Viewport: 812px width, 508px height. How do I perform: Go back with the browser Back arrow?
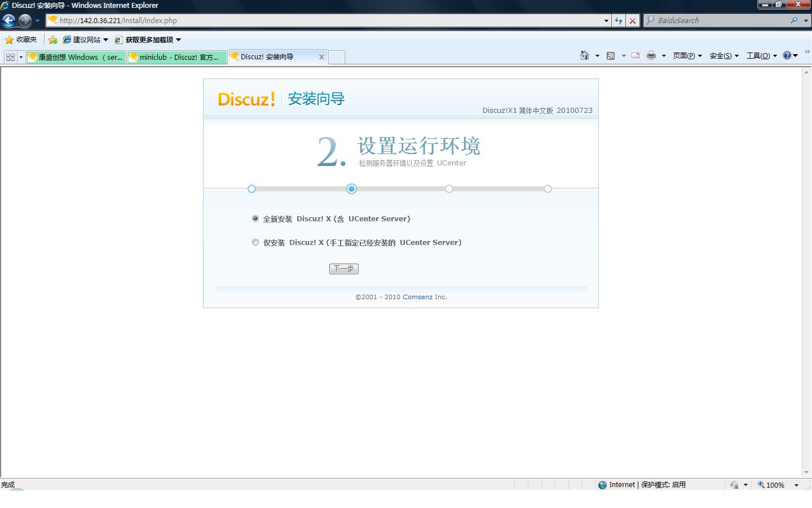click(8, 21)
